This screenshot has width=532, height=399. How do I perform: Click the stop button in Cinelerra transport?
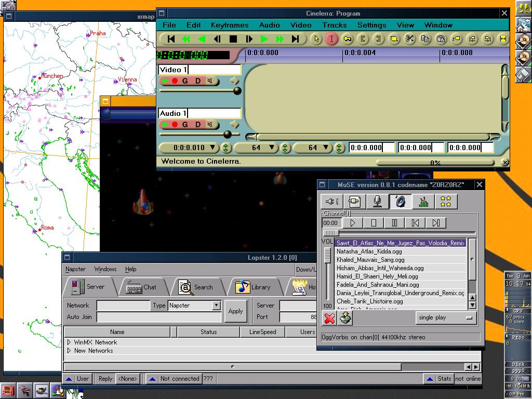pyautogui.click(x=233, y=39)
